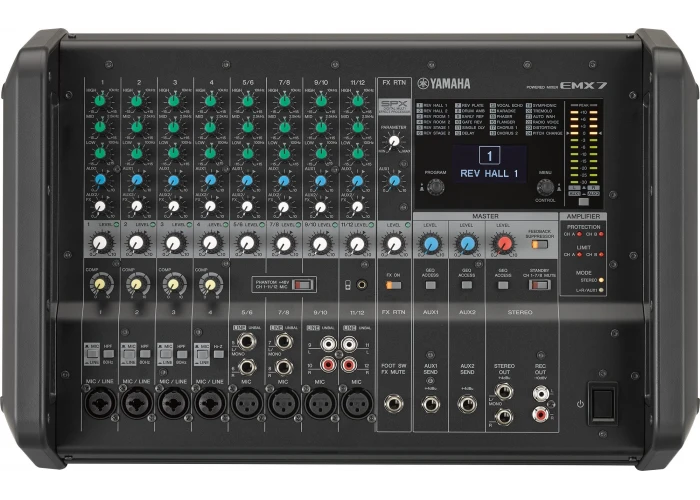Adjust first blue AUX1 master LEVEL knob
This screenshot has height=500, width=700.
pyautogui.click(x=431, y=244)
